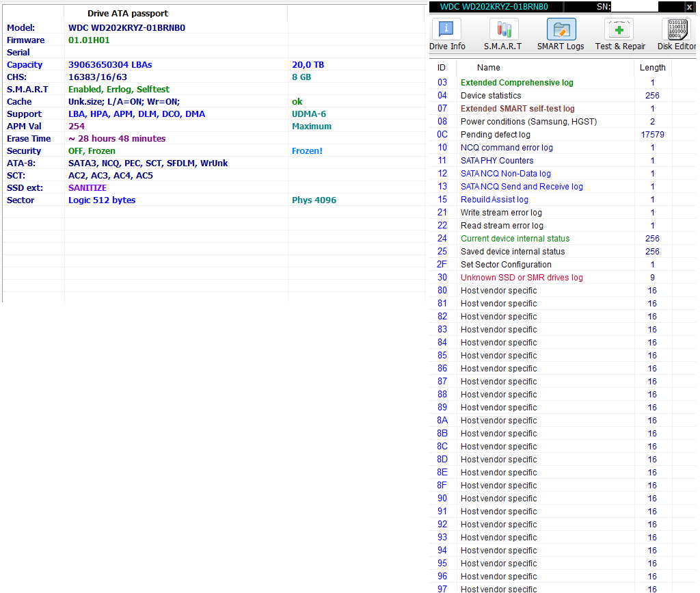Select Host vendor specific log ID 85
The height and width of the screenshot is (593, 700).
pyautogui.click(x=563, y=356)
